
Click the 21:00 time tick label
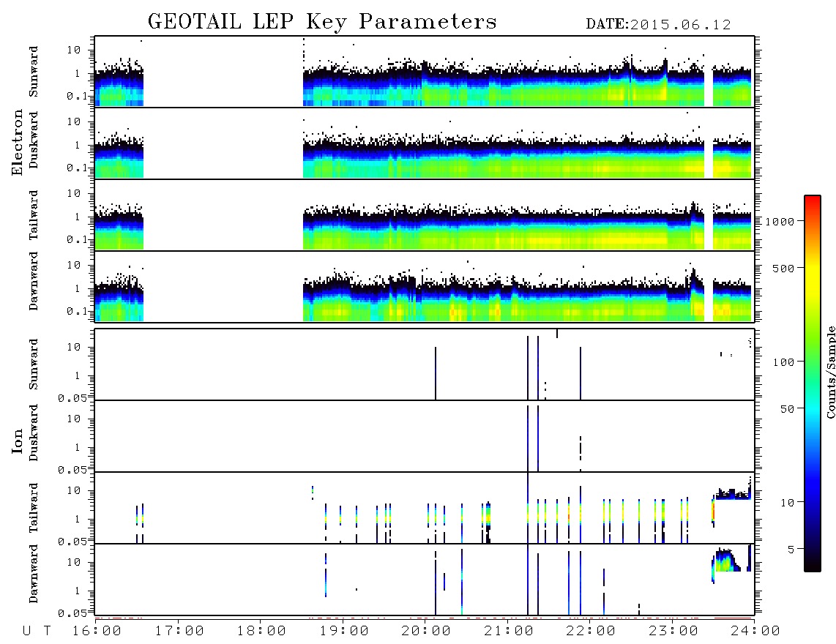[510, 632]
